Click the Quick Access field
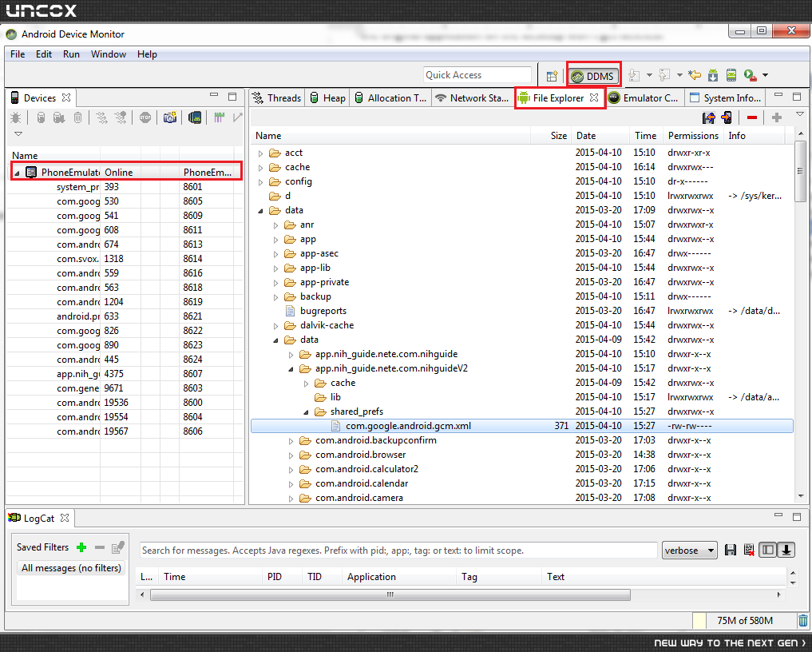Screen dimensions: 812x652 tap(477, 75)
